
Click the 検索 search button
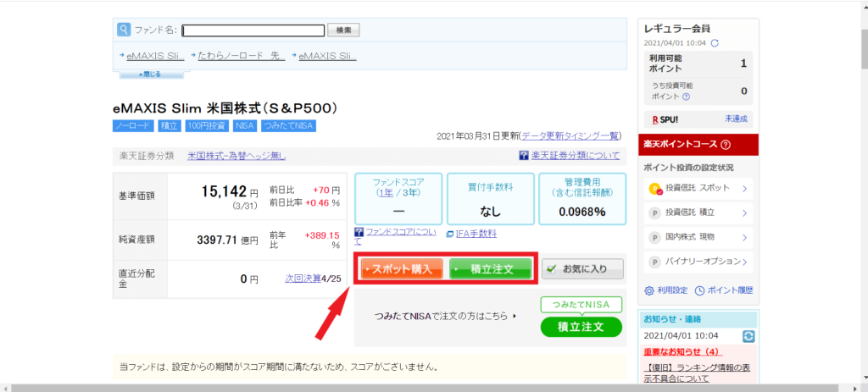pos(344,30)
